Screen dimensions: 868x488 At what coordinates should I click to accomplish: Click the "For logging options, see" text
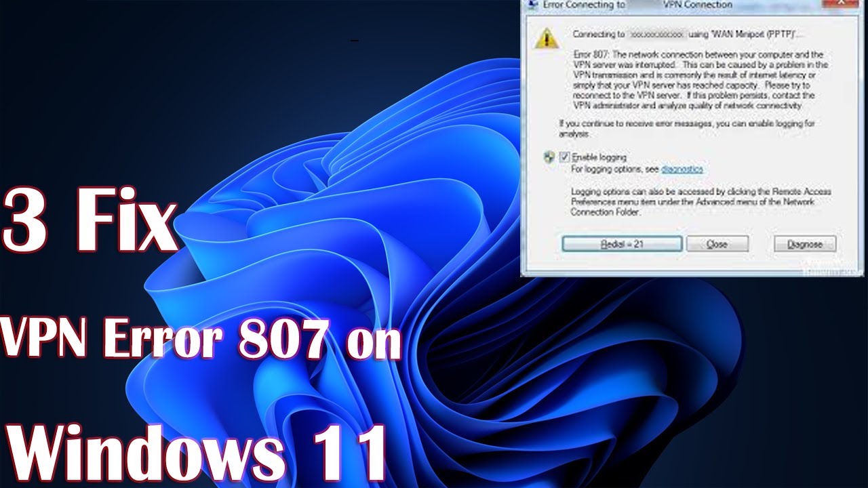point(615,169)
